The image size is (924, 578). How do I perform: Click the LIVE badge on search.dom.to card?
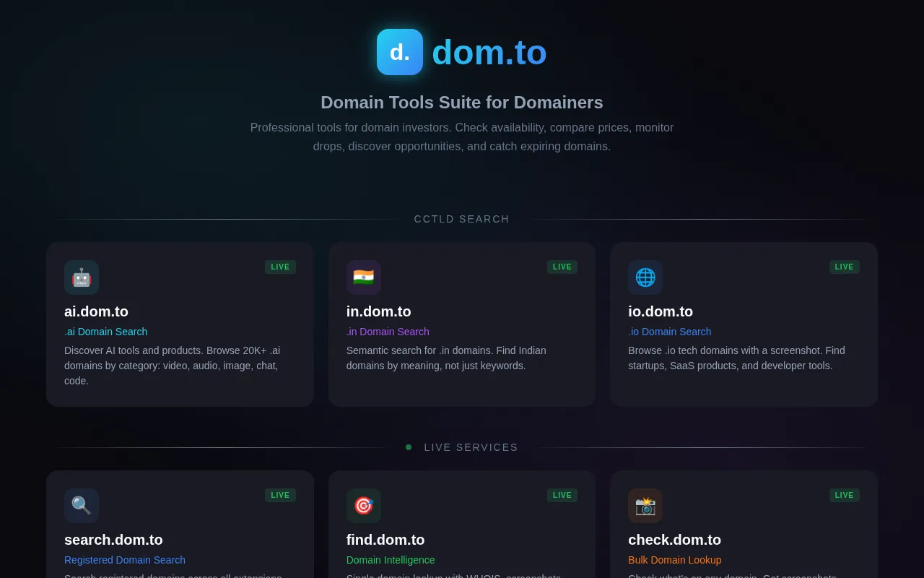(x=280, y=496)
